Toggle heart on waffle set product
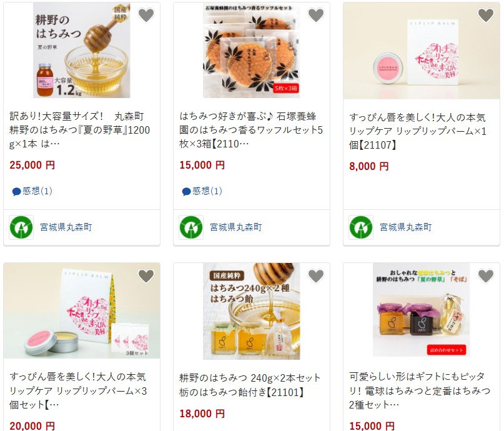The width and height of the screenshot is (504, 431). [316, 15]
